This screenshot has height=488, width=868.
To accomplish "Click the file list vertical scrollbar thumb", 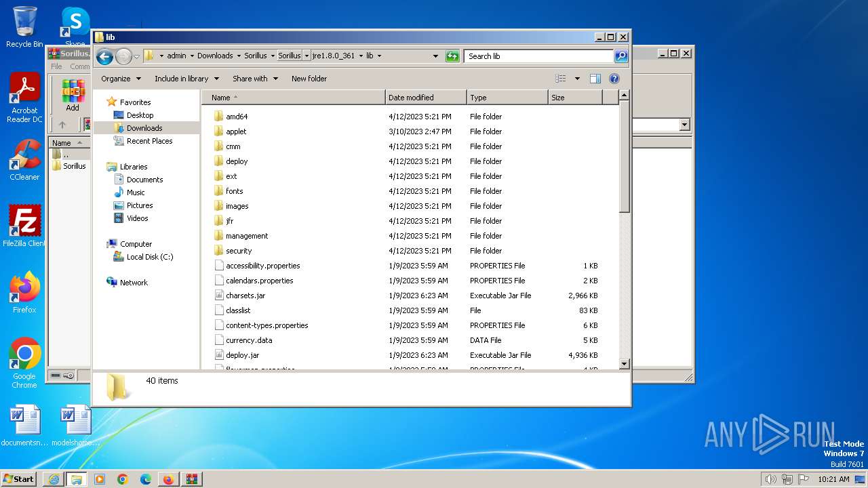I will (x=625, y=158).
